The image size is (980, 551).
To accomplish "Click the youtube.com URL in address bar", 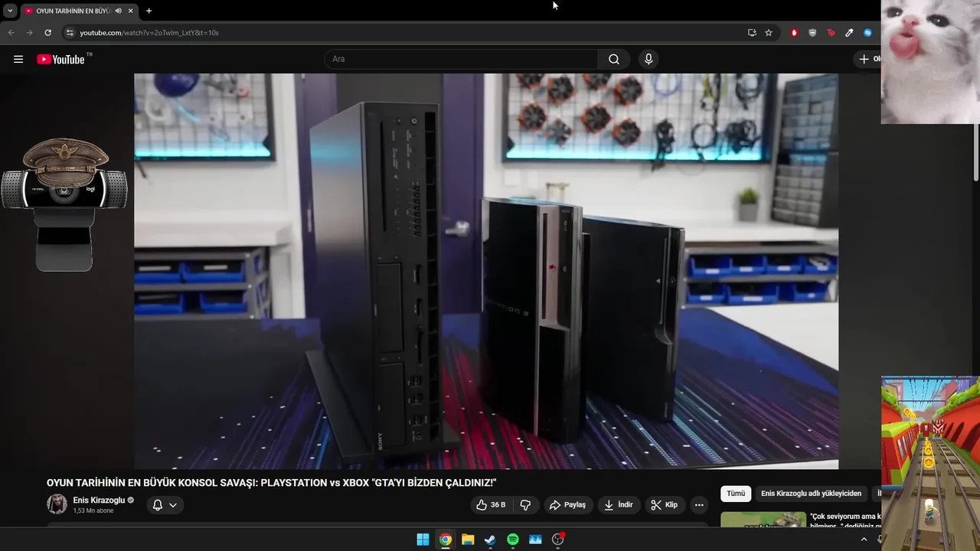I will (149, 33).
